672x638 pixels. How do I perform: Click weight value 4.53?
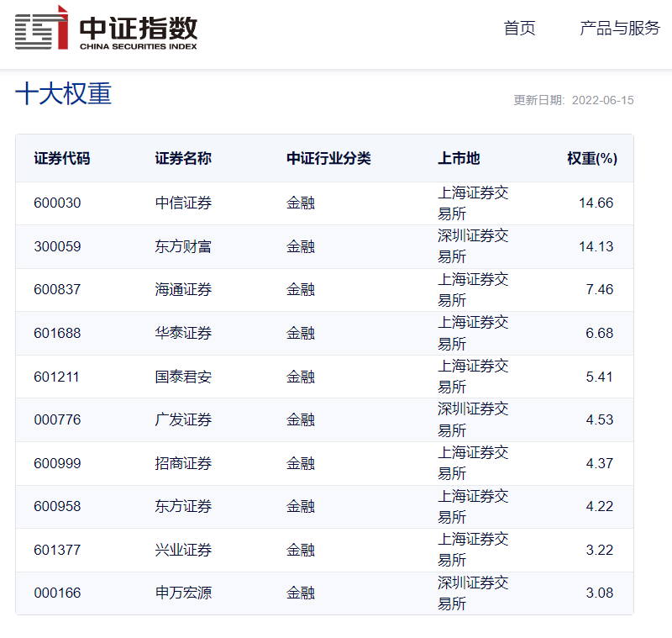click(600, 419)
